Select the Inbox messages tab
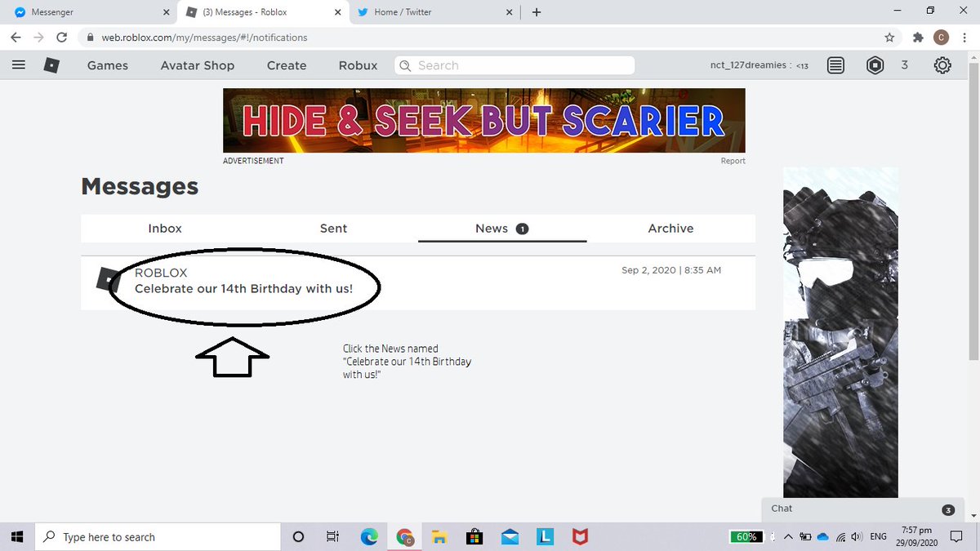This screenshot has height=551, width=980. pos(165,229)
